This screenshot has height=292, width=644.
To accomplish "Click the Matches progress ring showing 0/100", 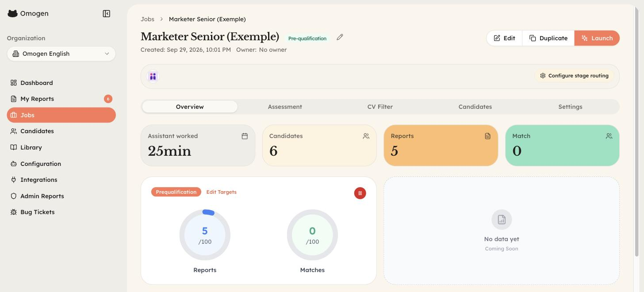I will coord(312,235).
